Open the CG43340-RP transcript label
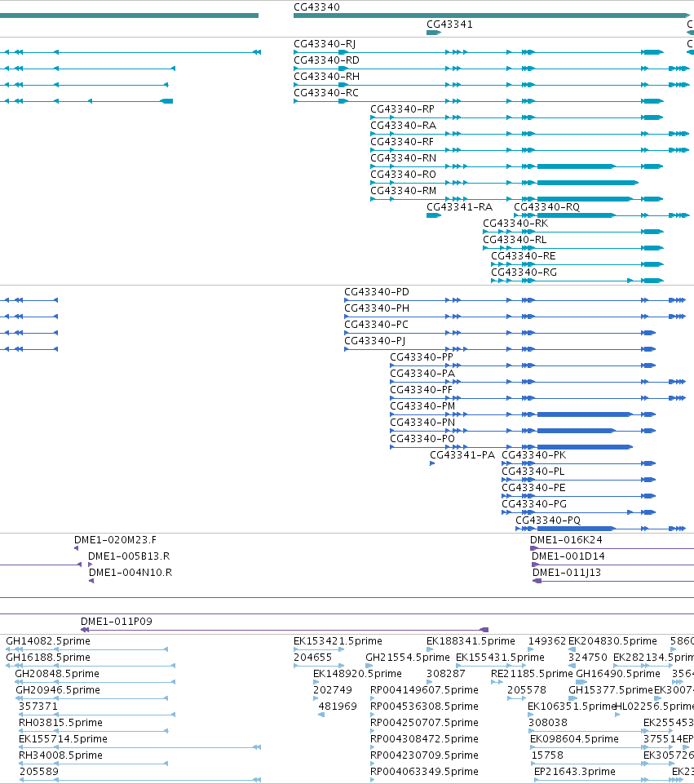 point(403,109)
